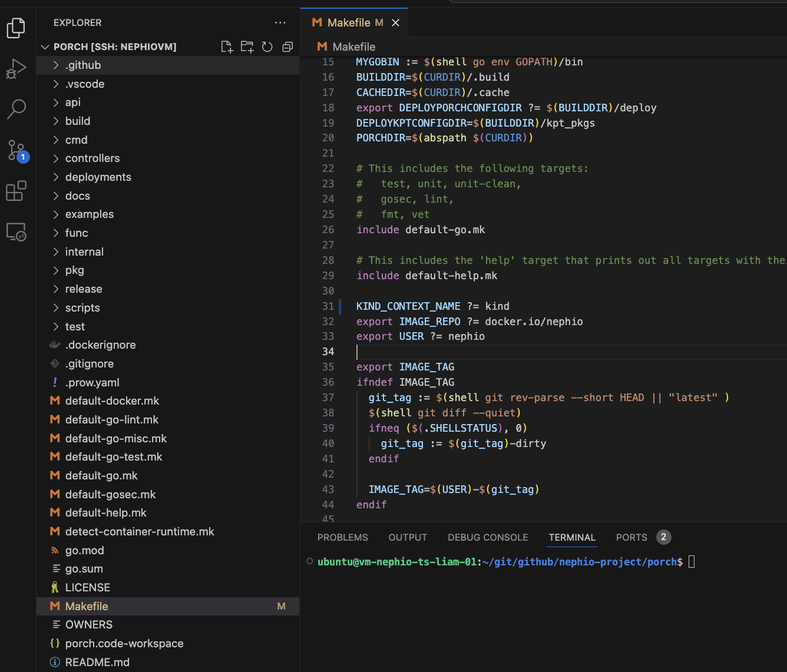This screenshot has width=787, height=672.
Task: Collapse the PORCH workspace root section
Action: pyautogui.click(x=114, y=47)
